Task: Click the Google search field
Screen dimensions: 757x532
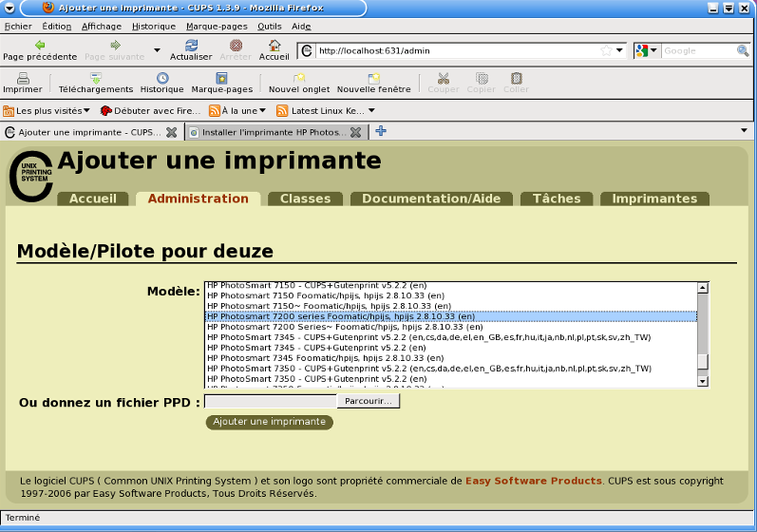Action: pyautogui.click(x=698, y=50)
